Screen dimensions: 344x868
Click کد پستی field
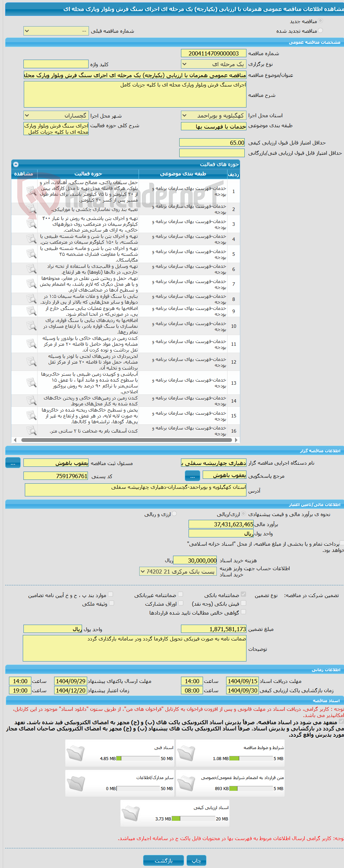click(56, 476)
